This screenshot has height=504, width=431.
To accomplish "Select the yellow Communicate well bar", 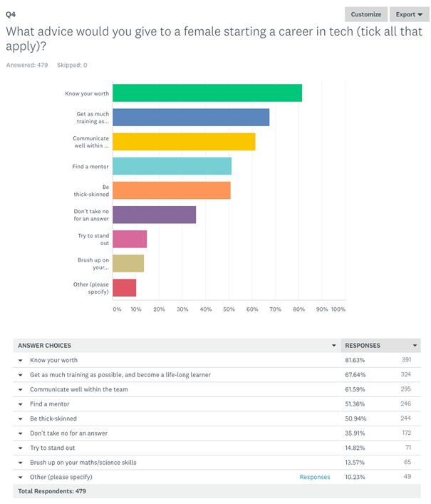I will point(184,142).
